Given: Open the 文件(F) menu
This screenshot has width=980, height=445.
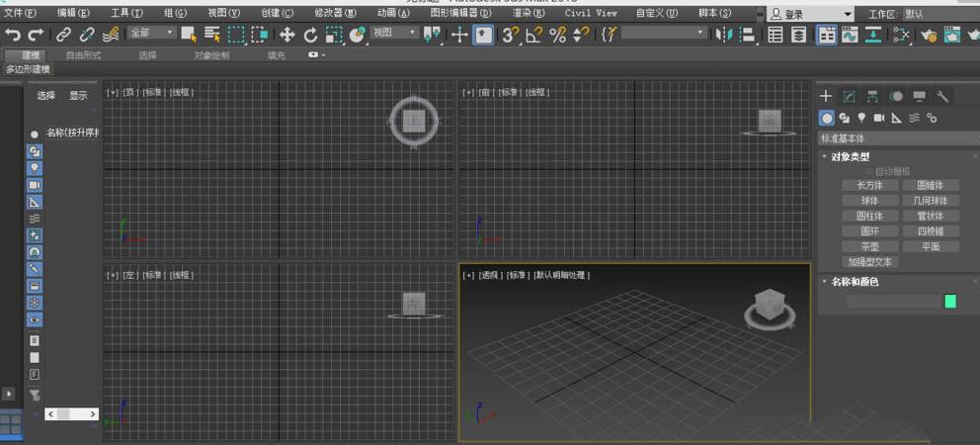Looking at the screenshot, I should [x=21, y=13].
